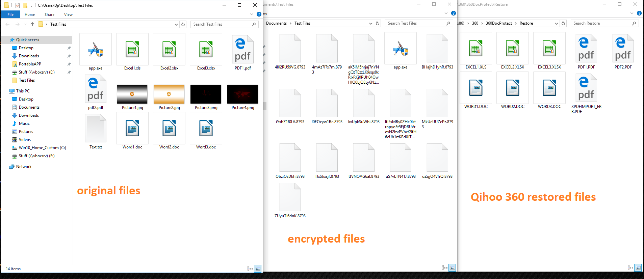The height and width of the screenshot is (279, 644).
Task: Select app.exe in the original Test Files window
Action: click(x=96, y=52)
